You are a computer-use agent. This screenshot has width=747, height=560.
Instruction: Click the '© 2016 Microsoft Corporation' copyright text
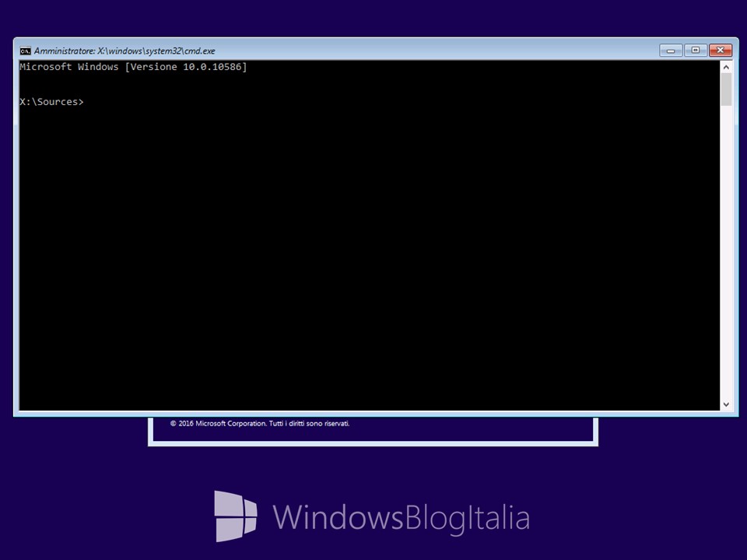pos(260,423)
